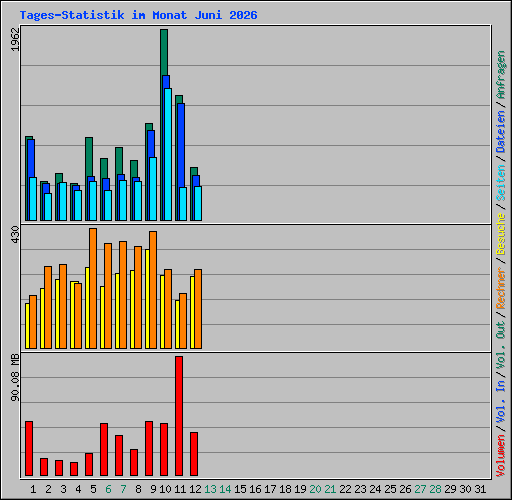Image resolution: width=512 pixels, height=500 pixels.
Task: Click day 23 on the x-axis
Action: pyautogui.click(x=360, y=489)
